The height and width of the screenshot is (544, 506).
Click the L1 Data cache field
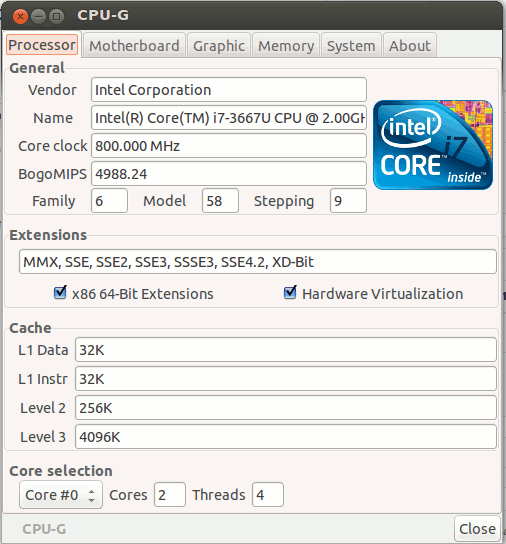286,350
